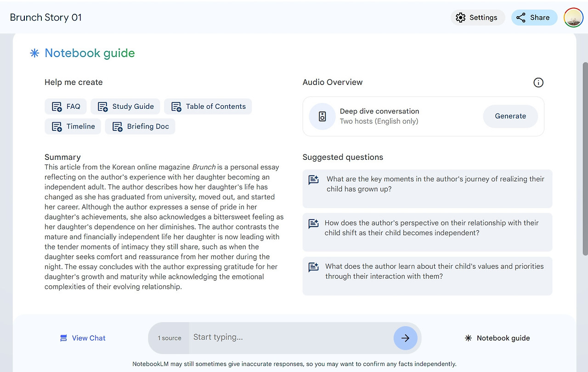
Task: Click the Audio Overview heading
Action: coord(333,82)
